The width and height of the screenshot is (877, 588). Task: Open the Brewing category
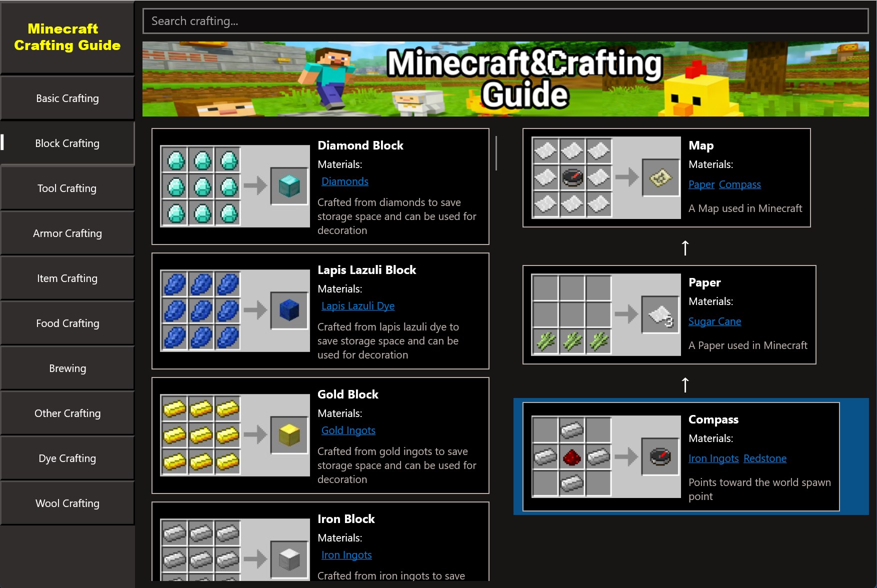67,368
